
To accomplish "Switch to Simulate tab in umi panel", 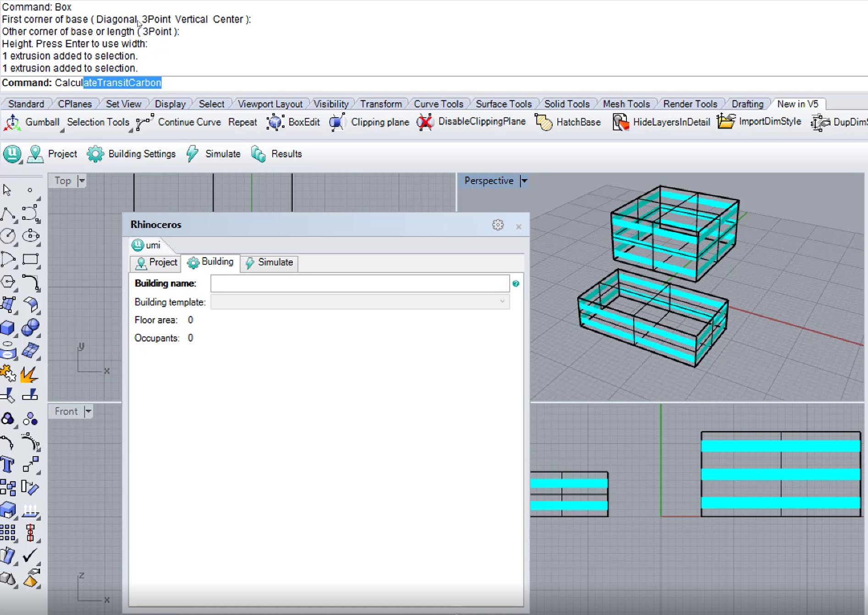I will (x=269, y=263).
